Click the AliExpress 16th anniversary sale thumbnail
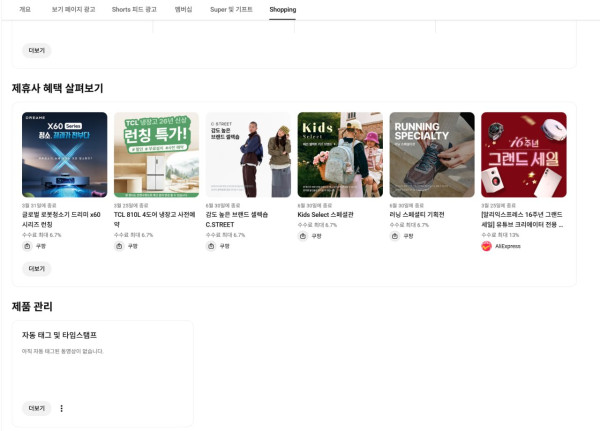This screenshot has height=431, width=600. point(523,155)
